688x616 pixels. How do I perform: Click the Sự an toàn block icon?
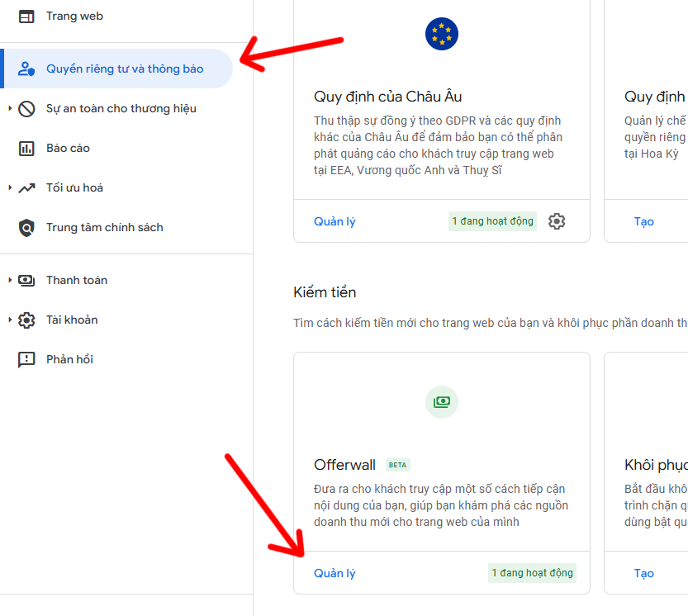[x=26, y=109]
